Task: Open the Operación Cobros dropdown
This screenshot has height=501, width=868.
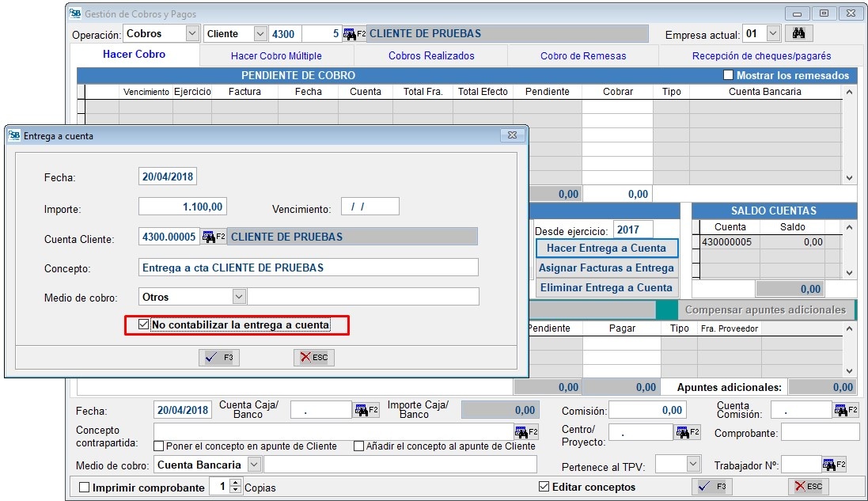Action: click(191, 33)
